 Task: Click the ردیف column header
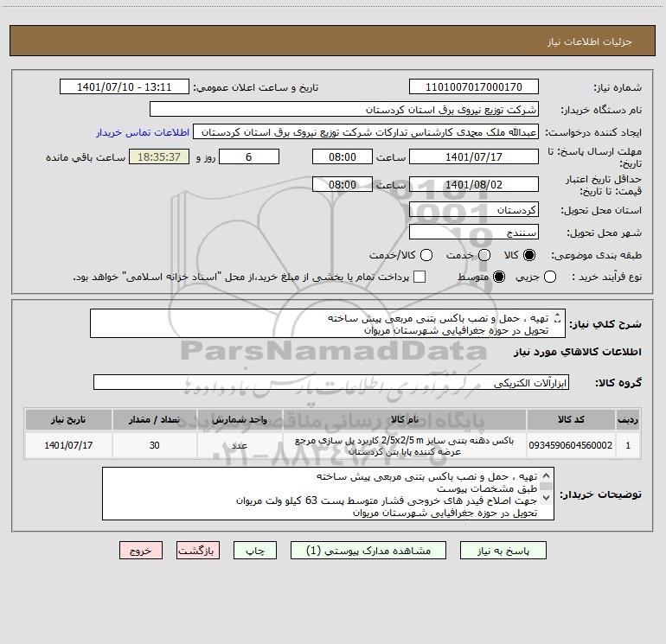coord(628,419)
